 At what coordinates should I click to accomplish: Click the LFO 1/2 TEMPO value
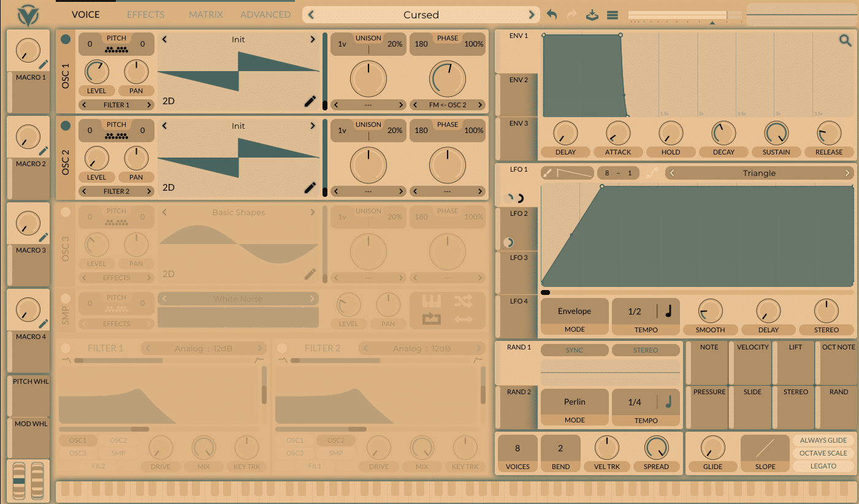(635, 311)
